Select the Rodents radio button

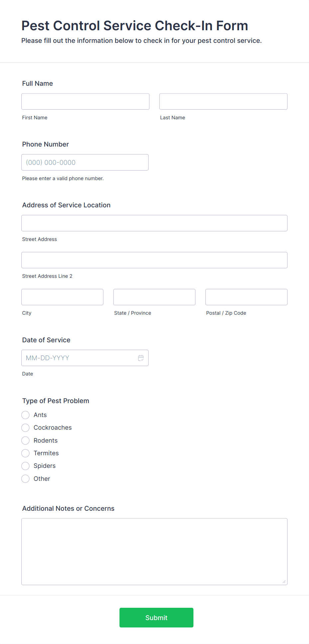[x=26, y=441]
